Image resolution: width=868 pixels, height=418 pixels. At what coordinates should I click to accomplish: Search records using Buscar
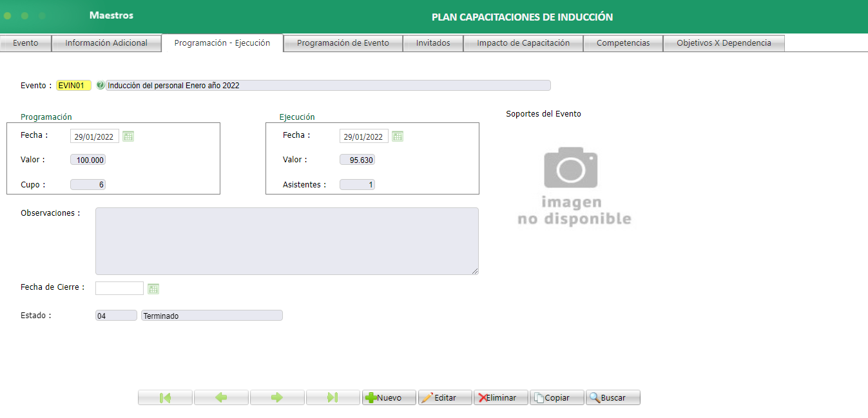[x=612, y=397]
